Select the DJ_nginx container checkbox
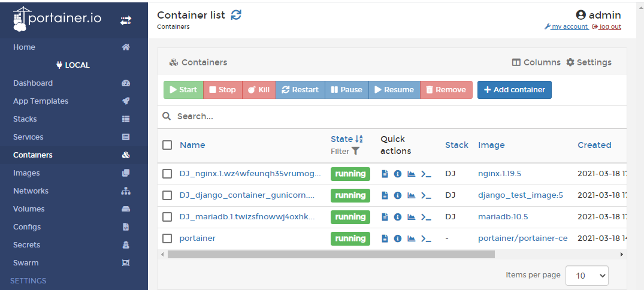Viewport: 644px width, 290px height. [167, 174]
